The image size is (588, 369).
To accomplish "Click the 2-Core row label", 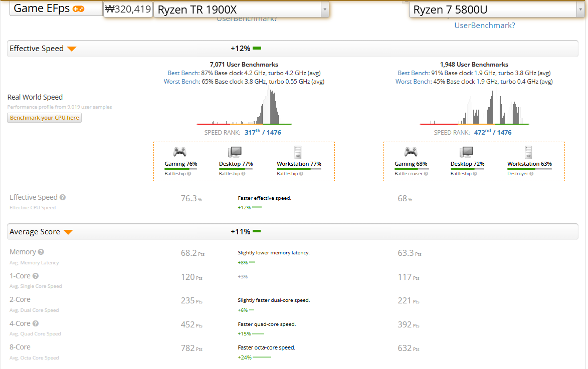I will coord(20,300).
